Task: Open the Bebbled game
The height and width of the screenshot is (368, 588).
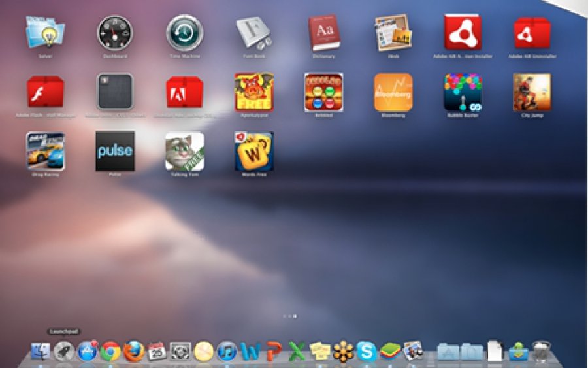Action: pyautogui.click(x=323, y=92)
